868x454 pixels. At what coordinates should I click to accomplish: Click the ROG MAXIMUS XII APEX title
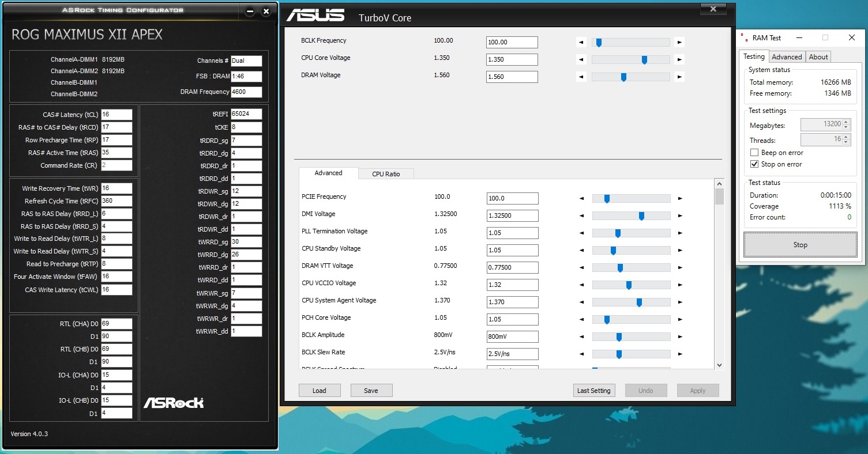pyautogui.click(x=87, y=35)
